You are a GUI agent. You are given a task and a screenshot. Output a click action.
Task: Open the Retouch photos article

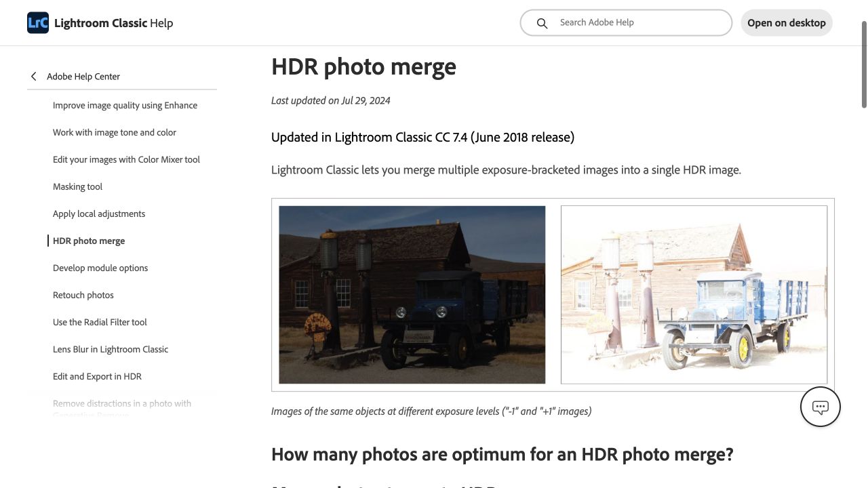pyautogui.click(x=83, y=295)
